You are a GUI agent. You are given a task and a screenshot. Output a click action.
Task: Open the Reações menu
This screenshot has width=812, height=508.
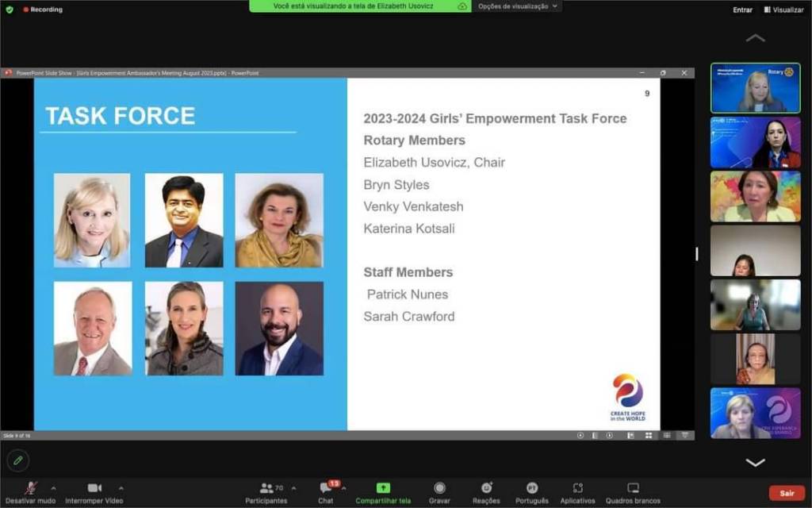point(486,488)
